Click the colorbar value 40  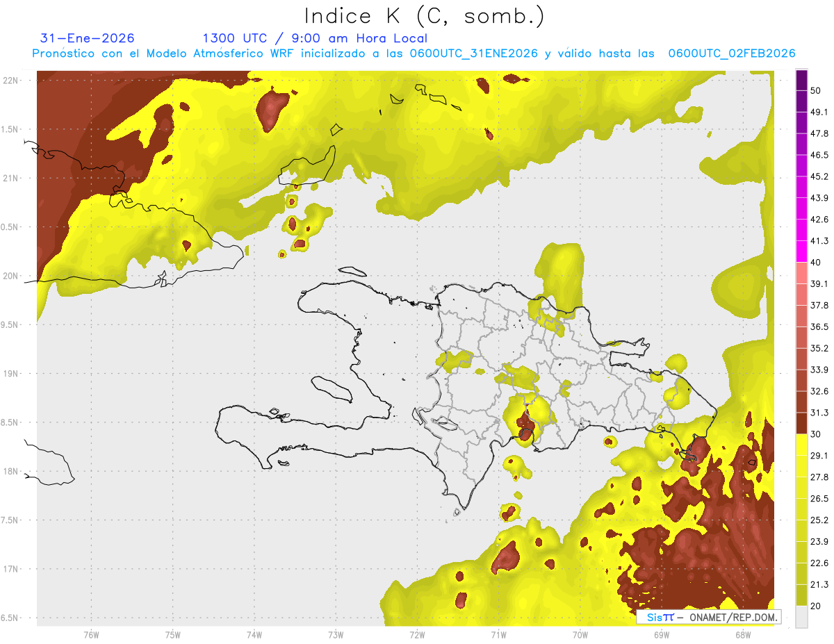pos(816,263)
